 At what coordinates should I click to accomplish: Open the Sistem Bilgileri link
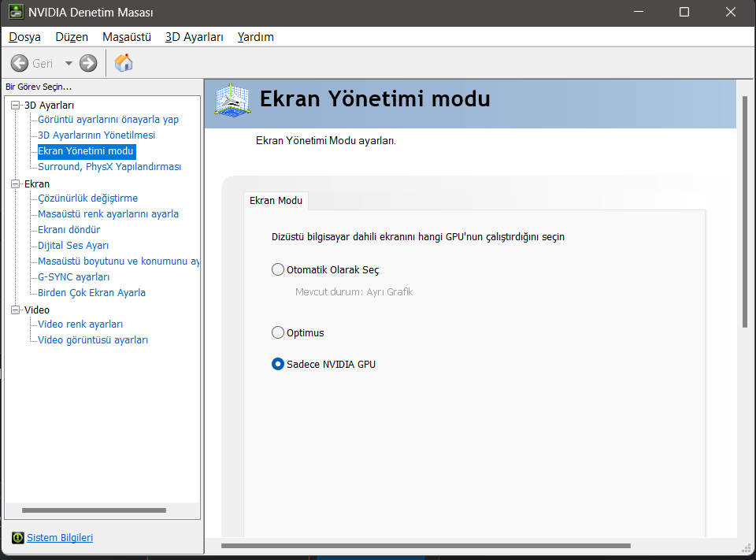pos(60,538)
